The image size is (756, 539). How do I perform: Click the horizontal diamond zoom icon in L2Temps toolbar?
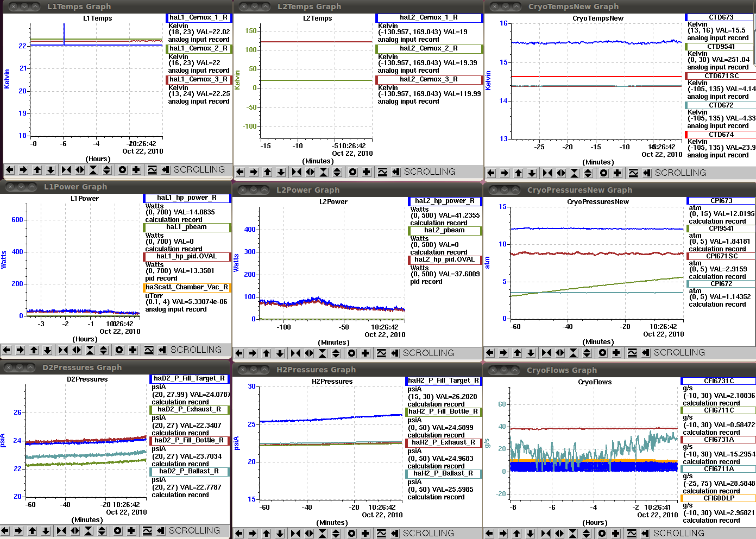click(310, 172)
